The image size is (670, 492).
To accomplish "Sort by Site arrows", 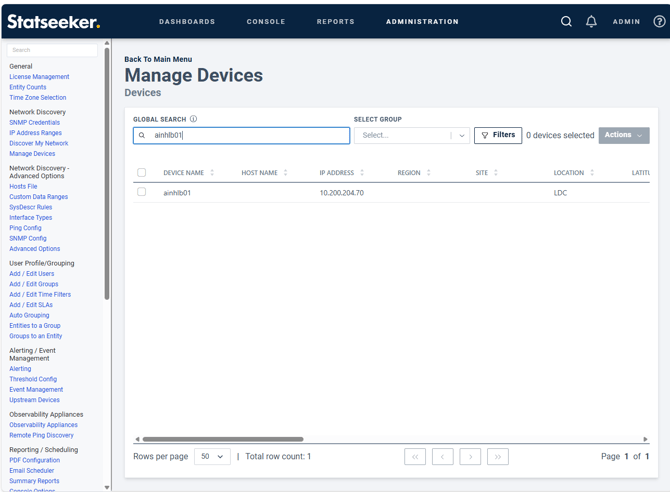I will (x=496, y=173).
